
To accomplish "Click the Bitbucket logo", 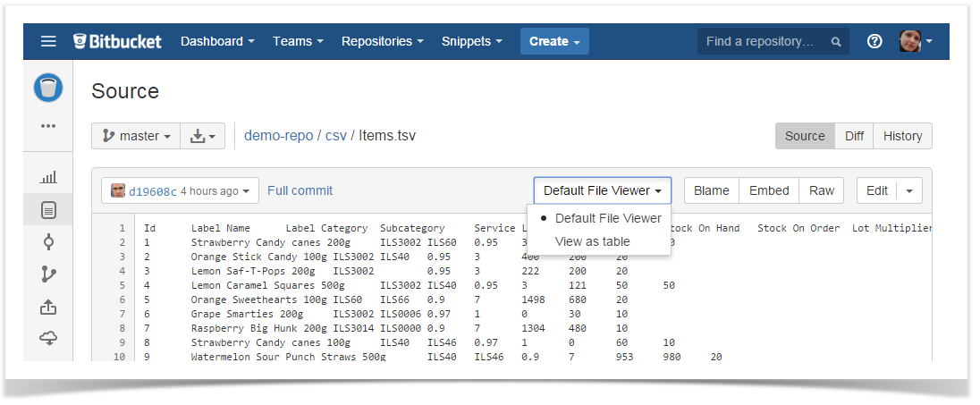I will (x=117, y=41).
